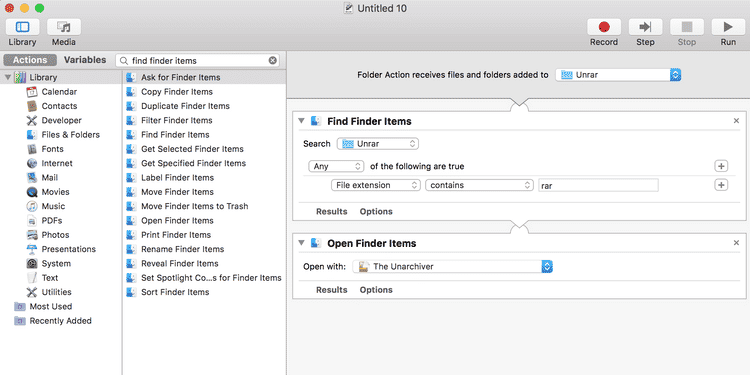
Task: Clear the action search field
Action: point(273,60)
